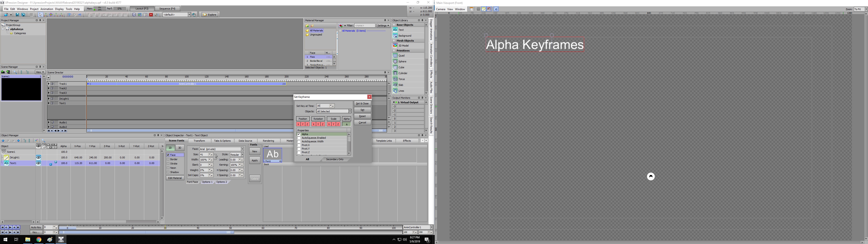Expand the Face font dropdown

[x=242, y=149]
